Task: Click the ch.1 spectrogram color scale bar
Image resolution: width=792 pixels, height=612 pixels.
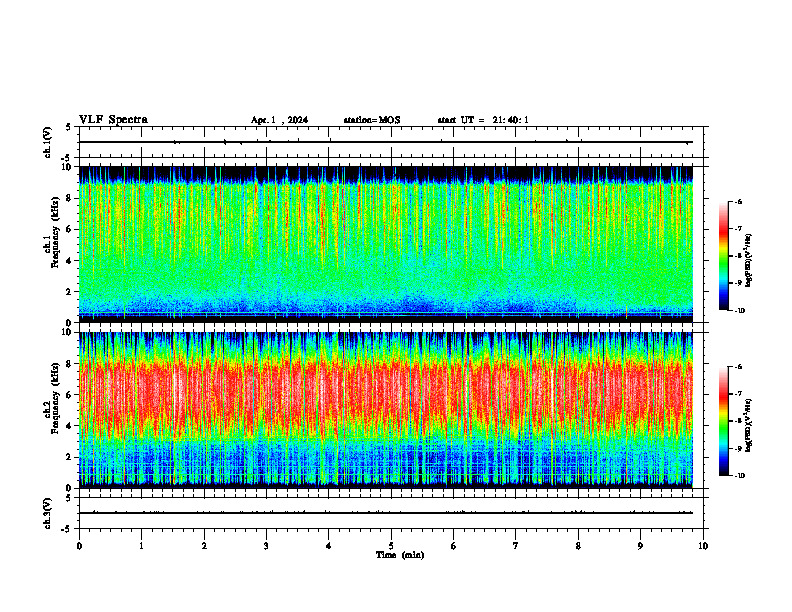Action: [724, 256]
